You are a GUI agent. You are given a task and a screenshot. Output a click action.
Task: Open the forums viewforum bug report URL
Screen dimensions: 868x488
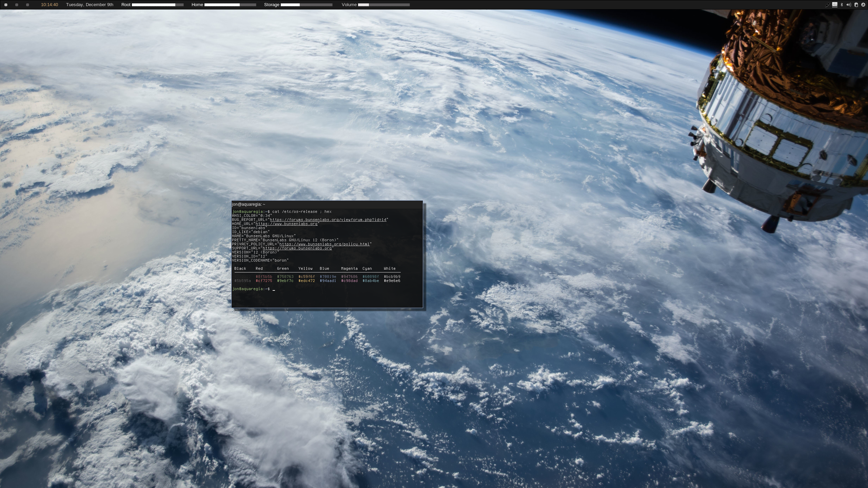click(328, 220)
